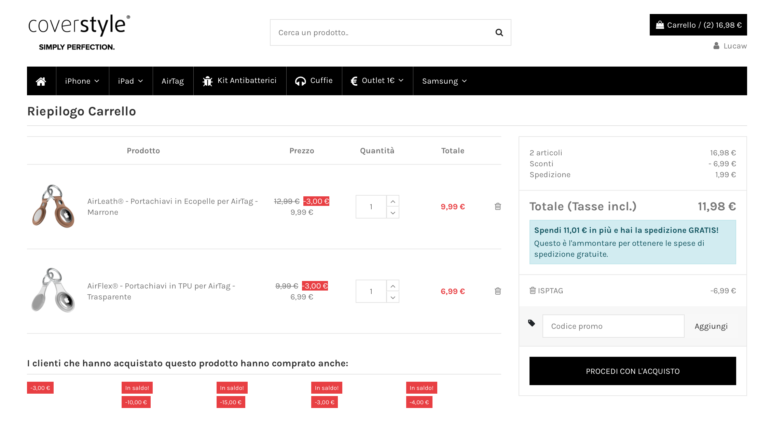Open the Lucaw user account

[x=729, y=46]
